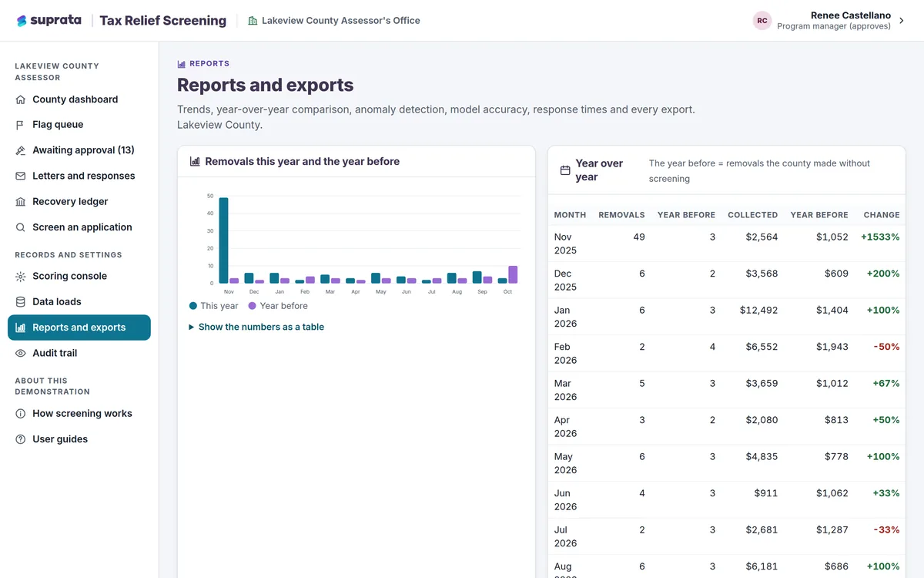Click the Awaiting approval gavel icon
Viewport: 924px width, 578px height.
21,150
